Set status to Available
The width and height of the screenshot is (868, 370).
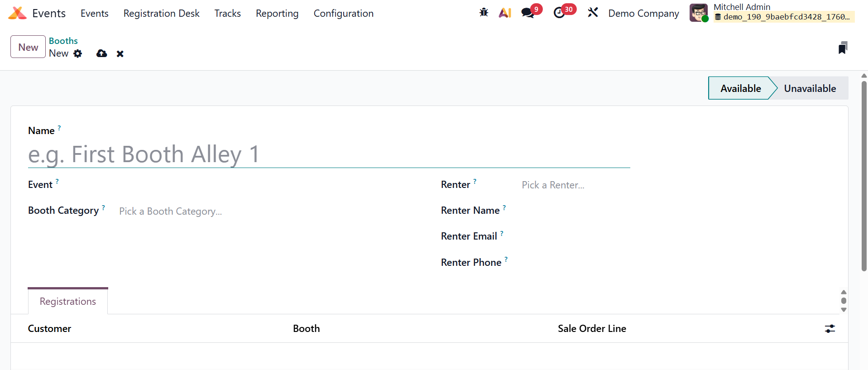pos(740,88)
